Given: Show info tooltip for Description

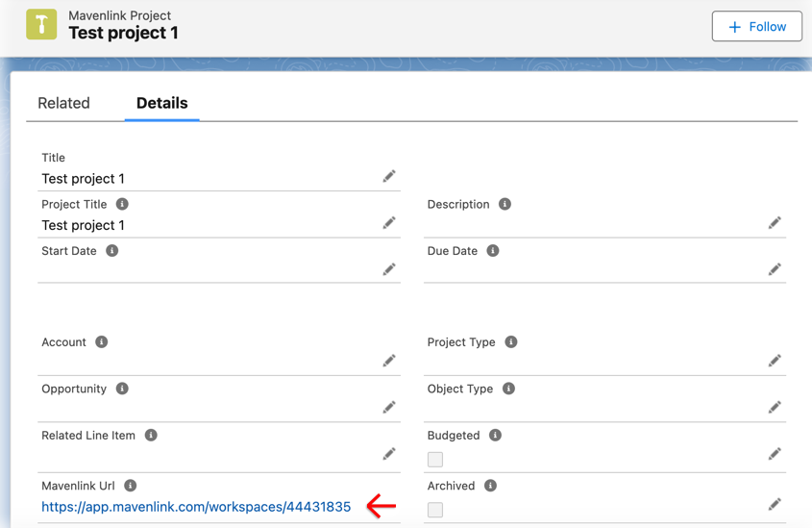Looking at the screenshot, I should pos(504,204).
